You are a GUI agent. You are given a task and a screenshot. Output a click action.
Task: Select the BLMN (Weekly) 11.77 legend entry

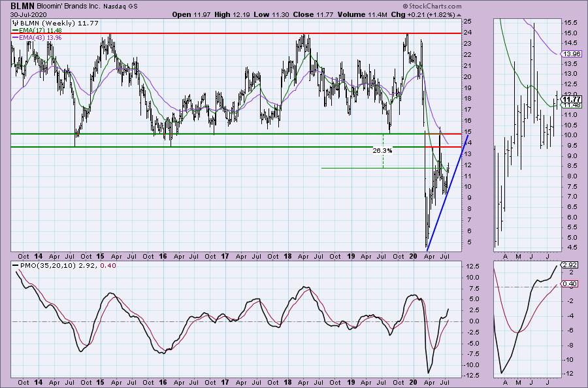coord(59,24)
